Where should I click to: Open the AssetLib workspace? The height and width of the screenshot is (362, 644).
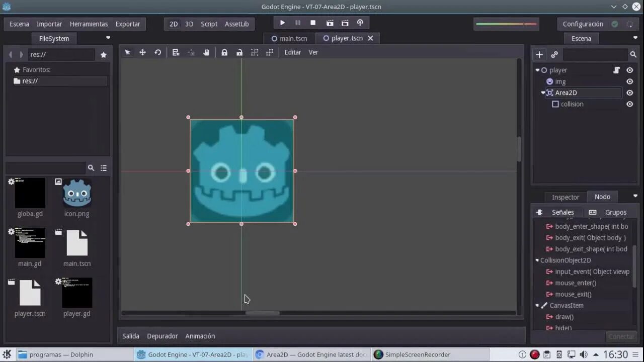point(236,24)
